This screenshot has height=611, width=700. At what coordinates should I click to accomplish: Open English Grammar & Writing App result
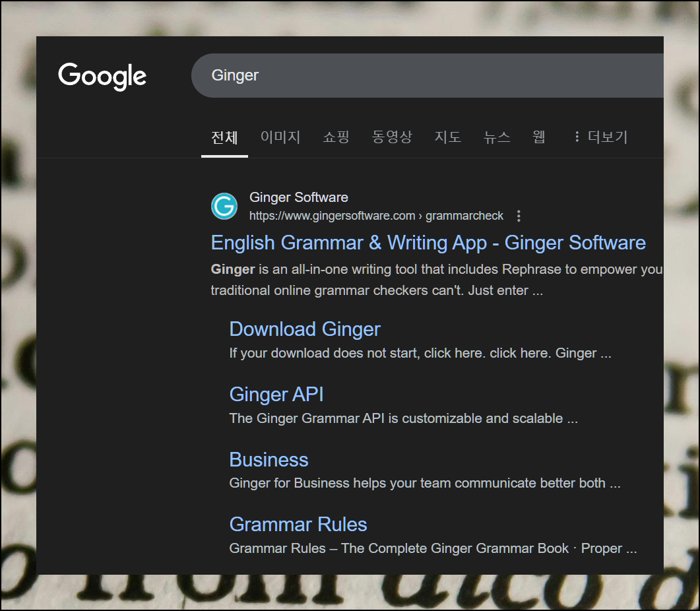click(x=428, y=243)
